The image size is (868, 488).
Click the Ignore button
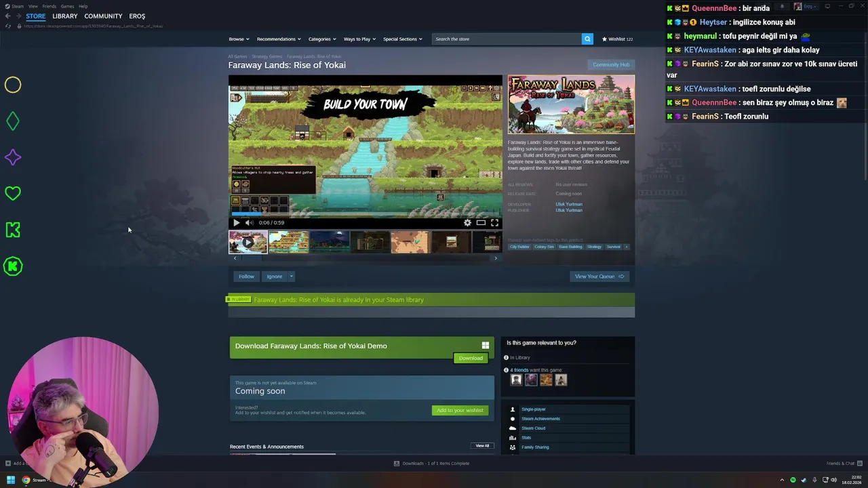pyautogui.click(x=274, y=277)
